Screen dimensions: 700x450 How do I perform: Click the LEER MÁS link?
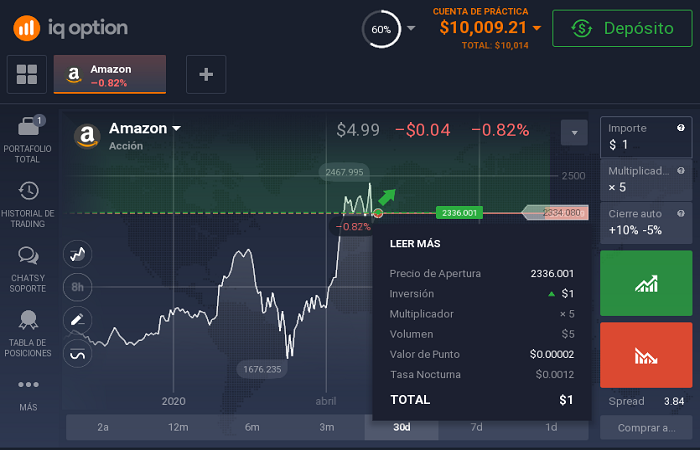pyautogui.click(x=415, y=244)
